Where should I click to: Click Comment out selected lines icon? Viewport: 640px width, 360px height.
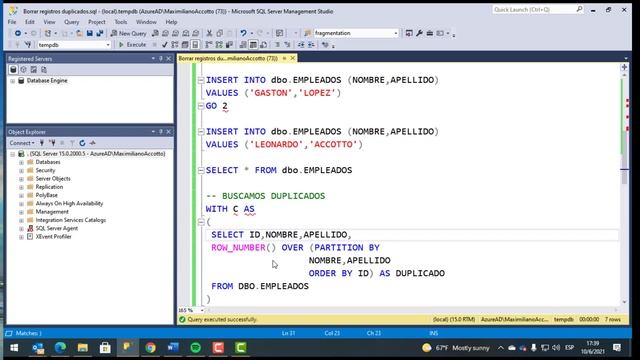click(x=278, y=45)
